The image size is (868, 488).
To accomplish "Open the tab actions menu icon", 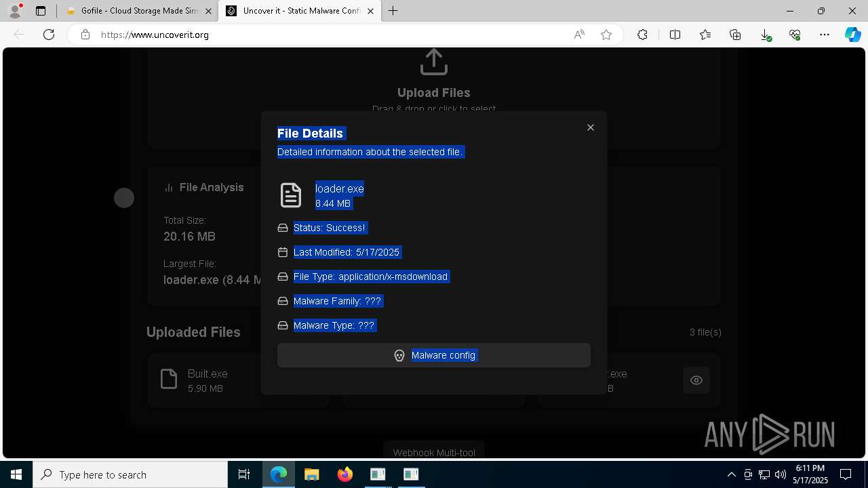I will click(41, 11).
